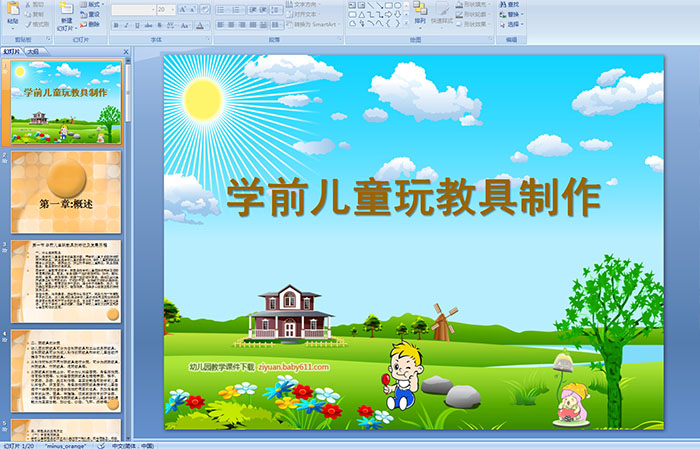Viewport: 700px width, 449px height.
Task: Apply numbered list formatting
Action: coord(238,10)
